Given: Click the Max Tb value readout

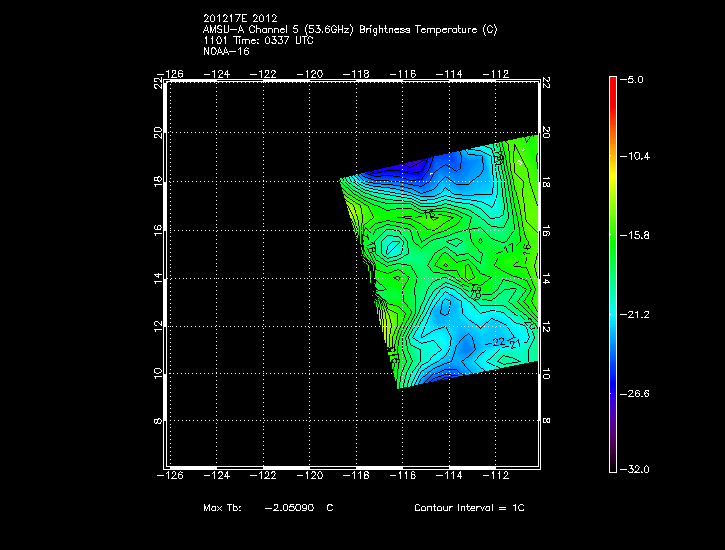Looking at the screenshot, I should 268,508.
